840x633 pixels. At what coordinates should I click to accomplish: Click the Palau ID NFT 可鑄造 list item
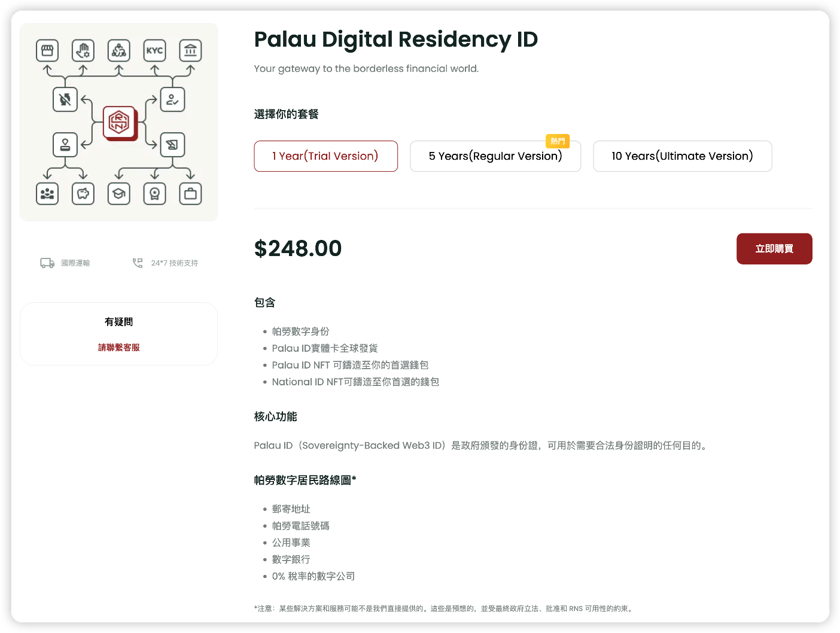tap(351, 365)
